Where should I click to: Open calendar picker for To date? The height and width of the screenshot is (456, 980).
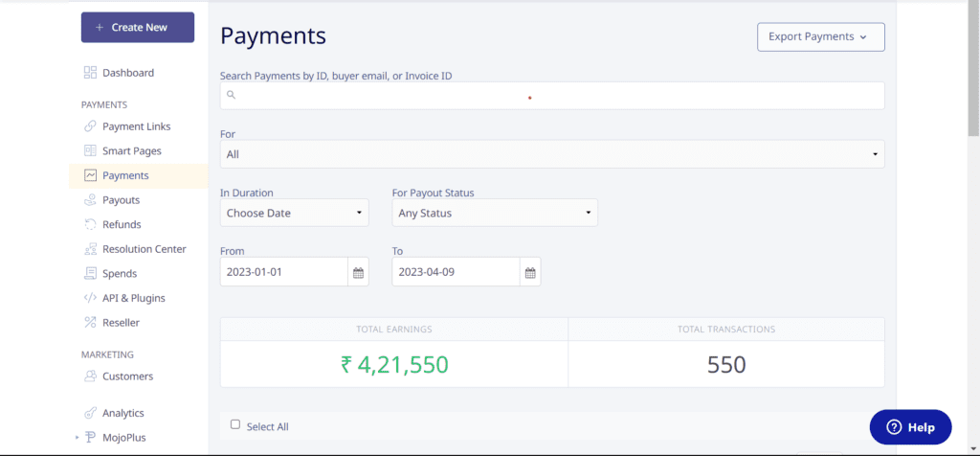[x=530, y=272]
